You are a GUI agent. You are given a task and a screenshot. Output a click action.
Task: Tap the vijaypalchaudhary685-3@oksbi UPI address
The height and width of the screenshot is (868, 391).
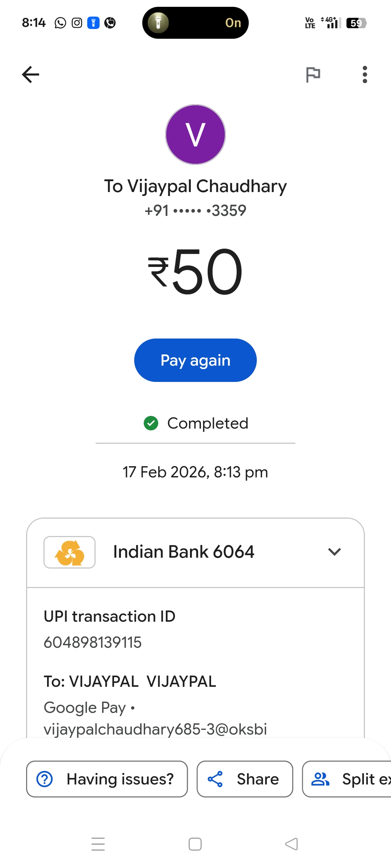[x=155, y=729]
